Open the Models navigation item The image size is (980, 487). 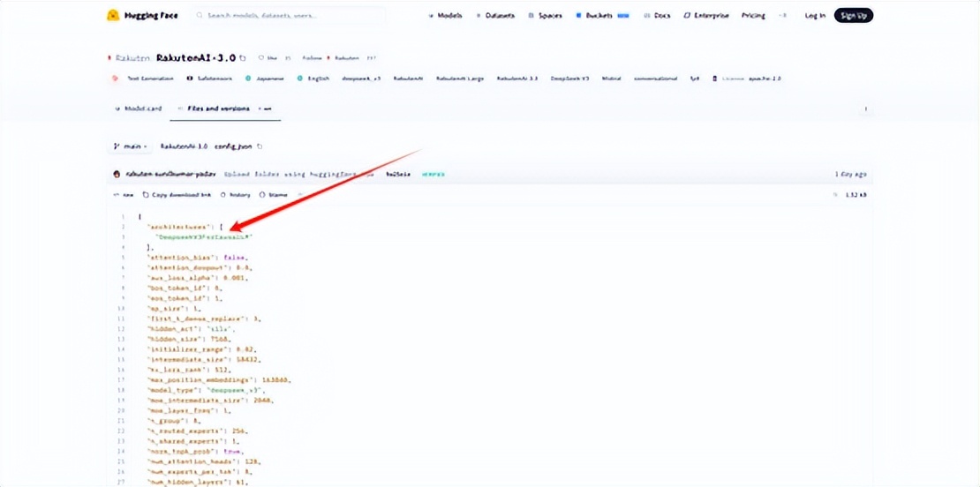[x=445, y=16]
